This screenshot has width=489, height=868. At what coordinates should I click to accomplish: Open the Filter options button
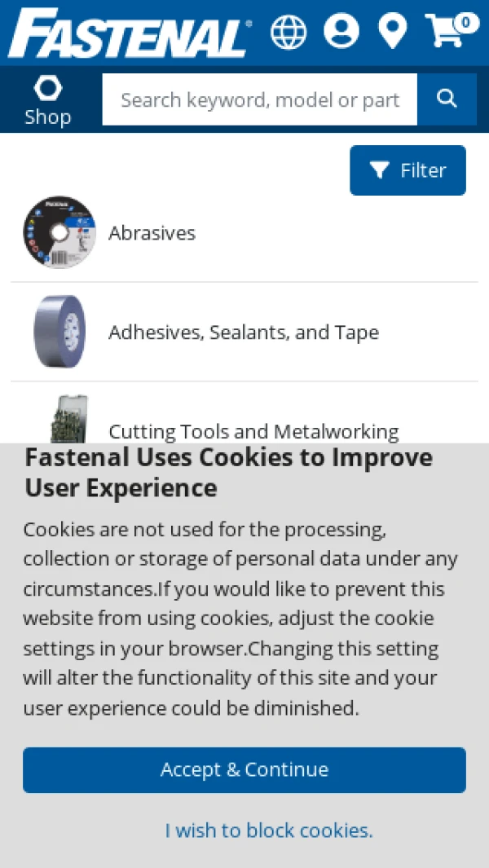tap(408, 170)
